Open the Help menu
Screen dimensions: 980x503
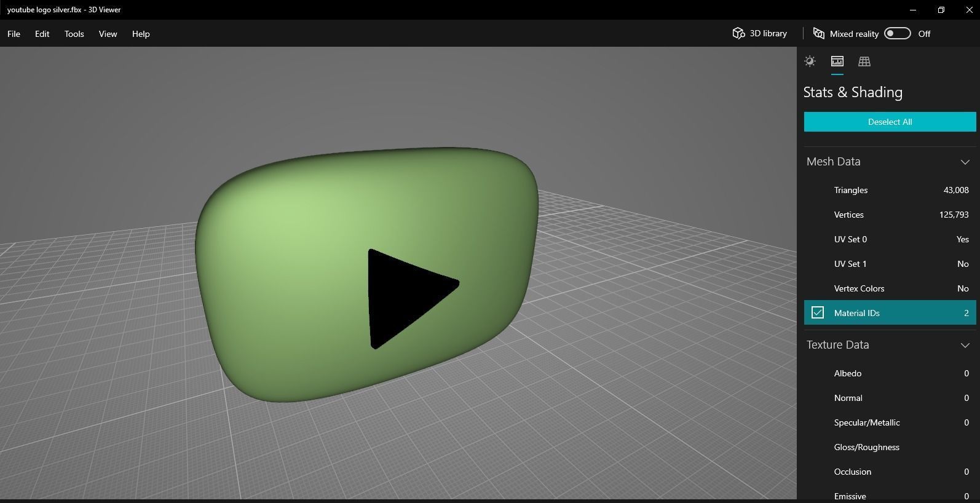[141, 34]
